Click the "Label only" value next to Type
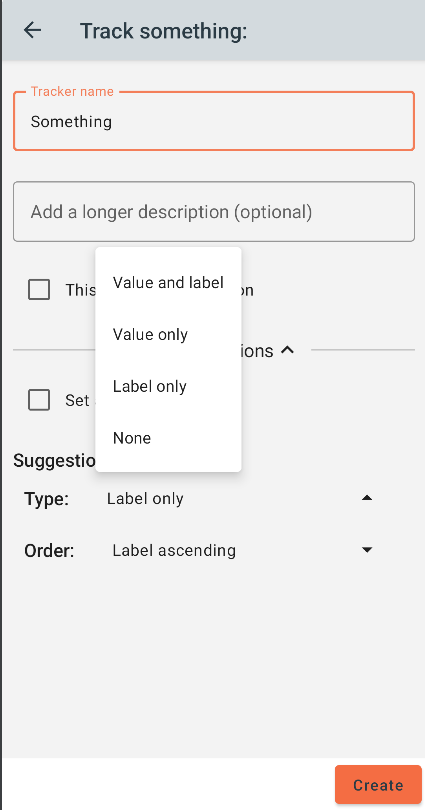This screenshot has width=425, height=810. 145,499
